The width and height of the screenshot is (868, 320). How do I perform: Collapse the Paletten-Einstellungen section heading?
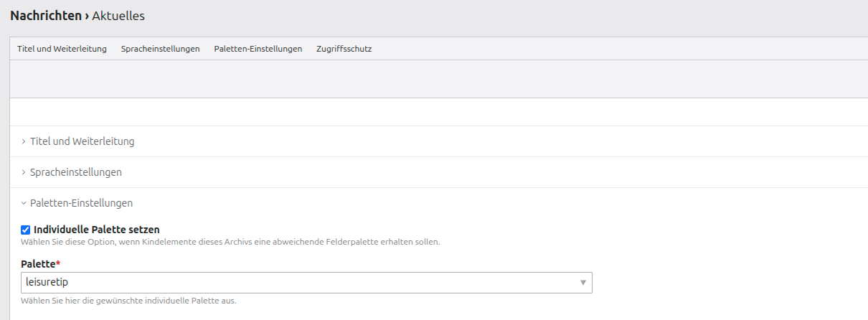pyautogui.click(x=81, y=203)
